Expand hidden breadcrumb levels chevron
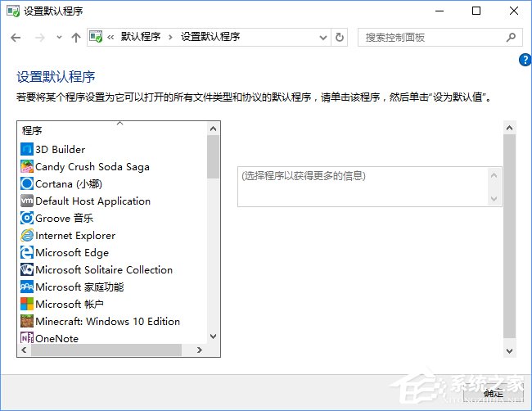 [x=110, y=38]
